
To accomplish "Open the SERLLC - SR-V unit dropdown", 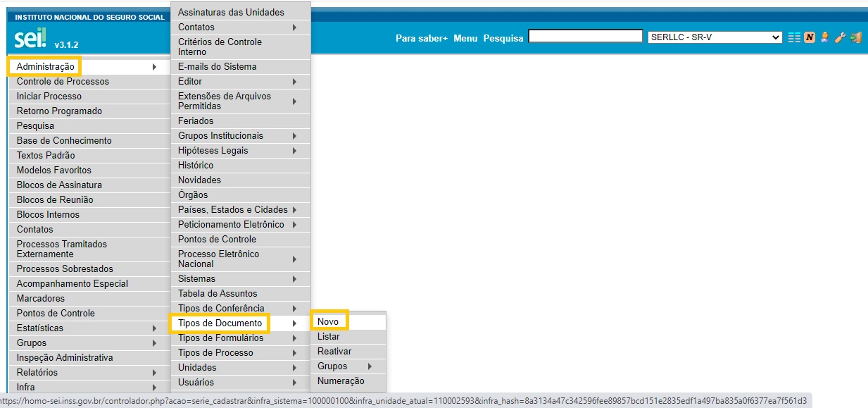I will point(715,37).
